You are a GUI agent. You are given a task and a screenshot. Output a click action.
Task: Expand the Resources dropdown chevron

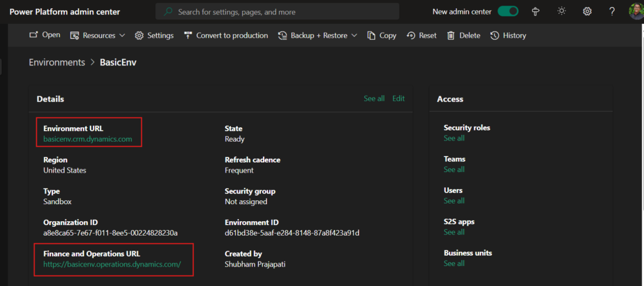pos(122,36)
